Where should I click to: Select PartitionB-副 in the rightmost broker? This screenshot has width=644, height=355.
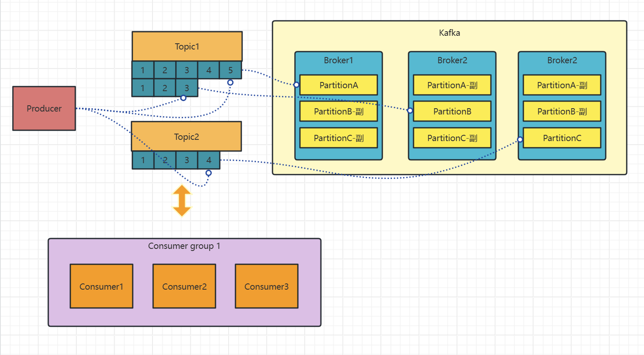coord(562,111)
